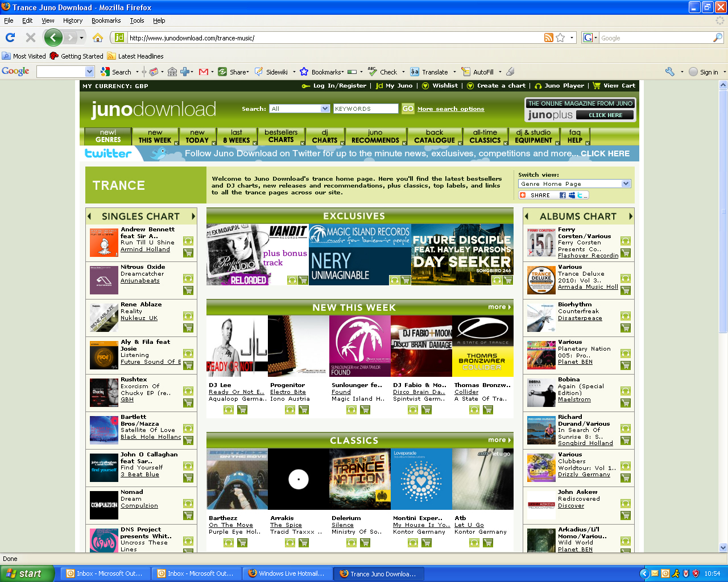Select the Bestsellers Charts tab
This screenshot has width=728, height=582.
pyautogui.click(x=281, y=136)
